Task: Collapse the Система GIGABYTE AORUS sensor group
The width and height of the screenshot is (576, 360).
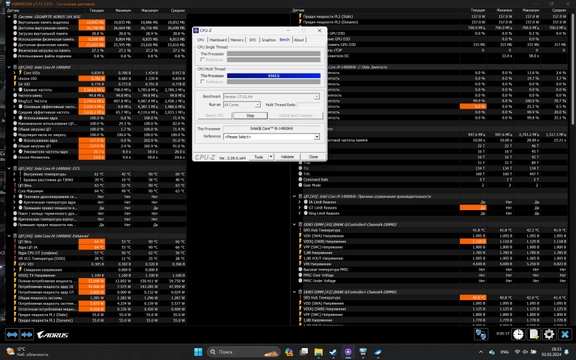Action: click(9, 17)
